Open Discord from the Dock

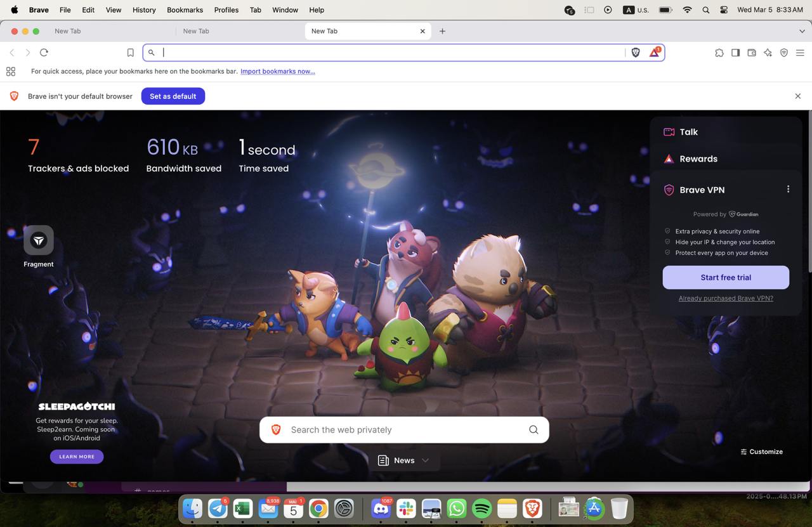point(381,508)
